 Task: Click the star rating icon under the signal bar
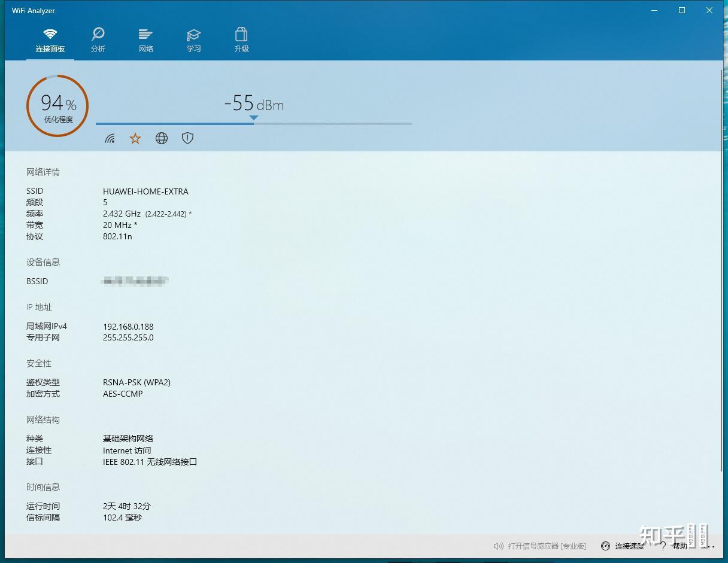[x=135, y=138]
